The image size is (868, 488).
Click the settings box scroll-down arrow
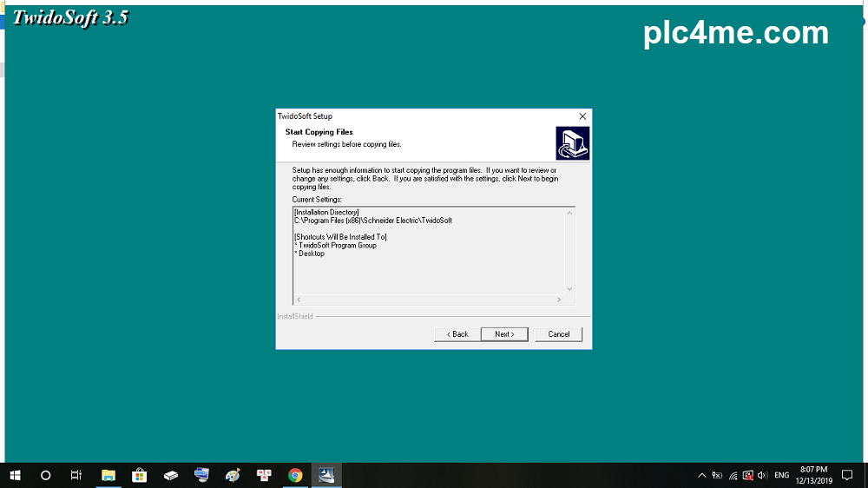click(569, 288)
